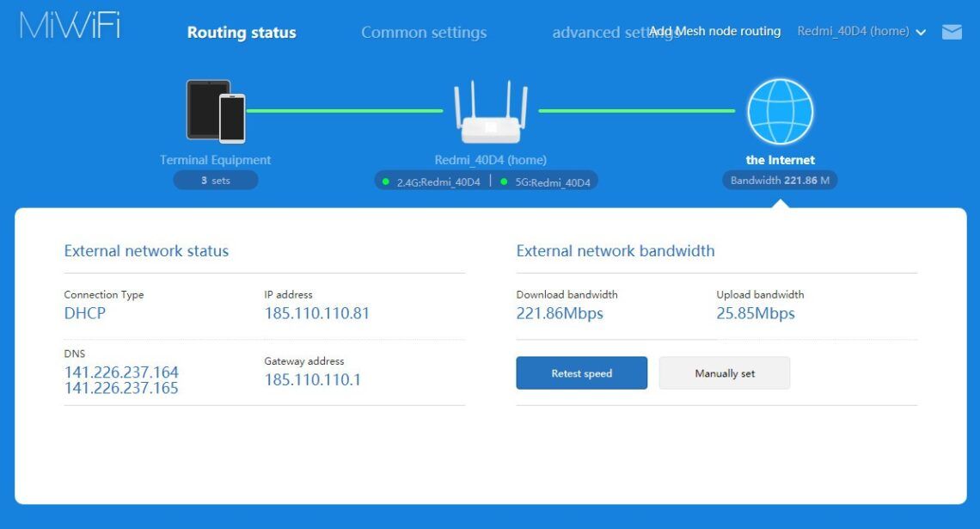Click the Manually set button
Image resolution: width=980 pixels, height=529 pixels.
pyautogui.click(x=724, y=372)
